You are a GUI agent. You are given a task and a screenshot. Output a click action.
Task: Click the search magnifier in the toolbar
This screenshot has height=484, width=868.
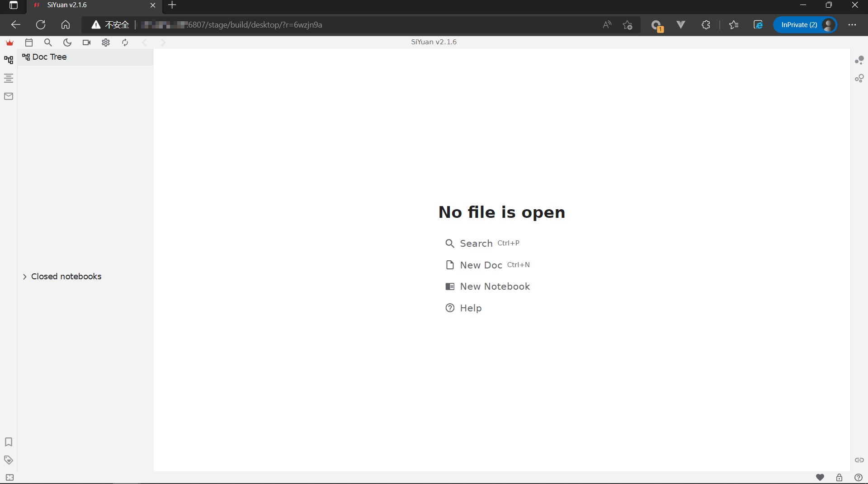tap(48, 42)
